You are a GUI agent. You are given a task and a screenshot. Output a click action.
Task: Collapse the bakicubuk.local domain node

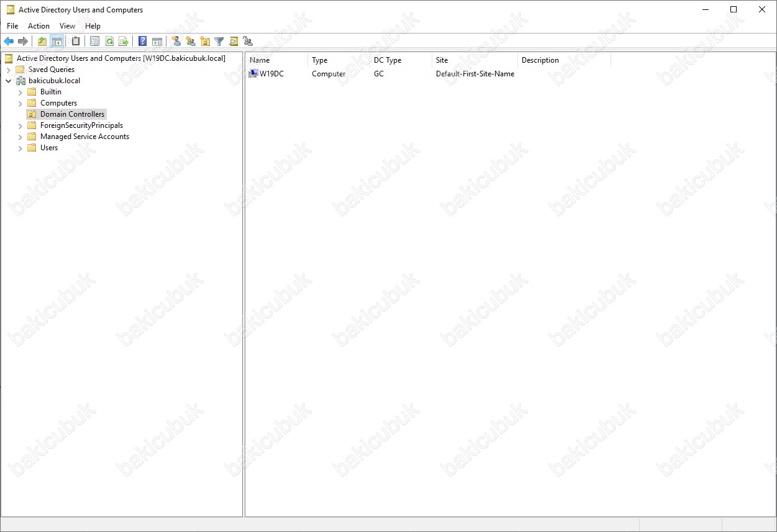(x=9, y=81)
